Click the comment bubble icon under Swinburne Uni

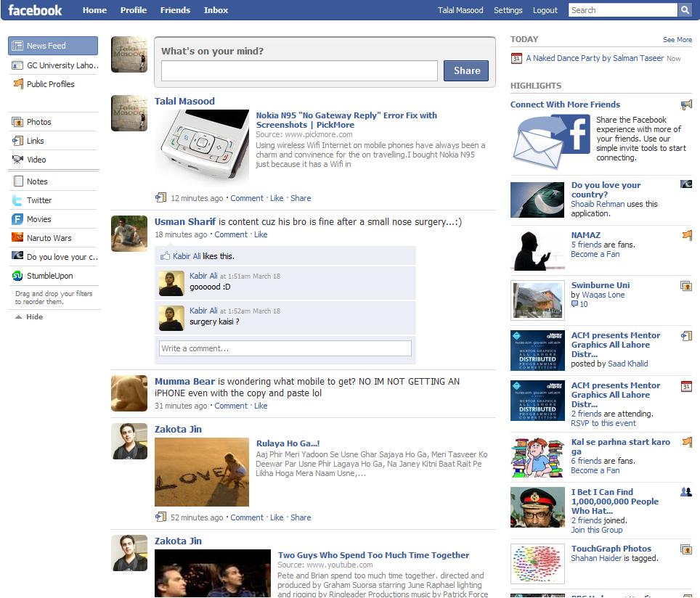[x=574, y=304]
